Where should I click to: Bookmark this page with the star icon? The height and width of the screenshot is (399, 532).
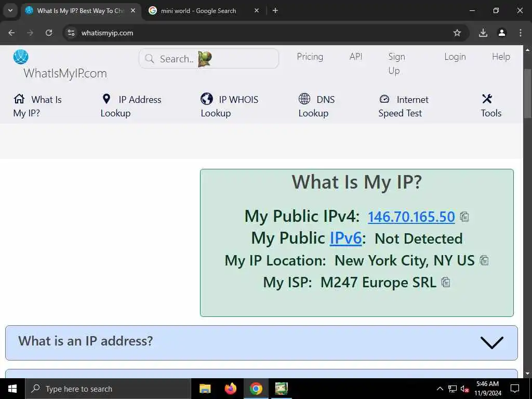click(457, 33)
